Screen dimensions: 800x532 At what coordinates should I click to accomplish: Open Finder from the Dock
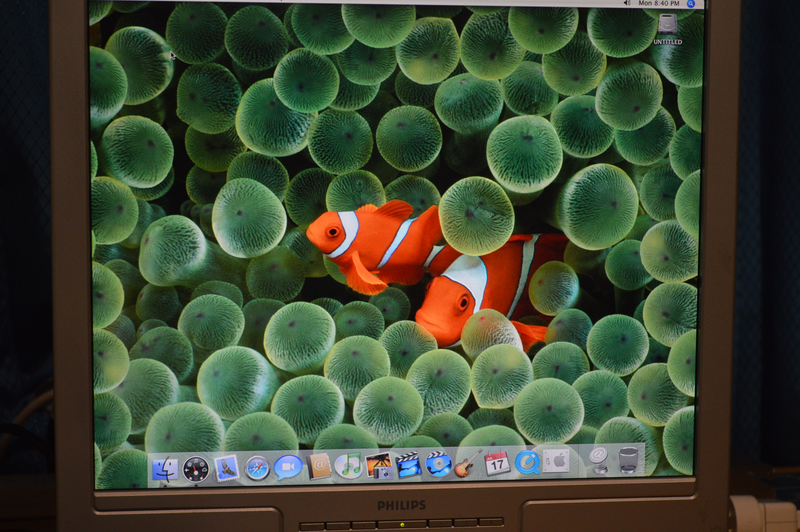tap(165, 469)
